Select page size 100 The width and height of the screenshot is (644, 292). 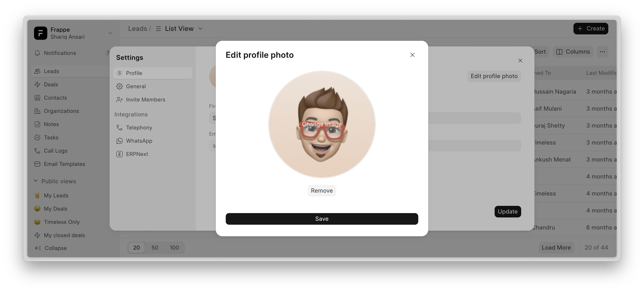[x=174, y=247]
